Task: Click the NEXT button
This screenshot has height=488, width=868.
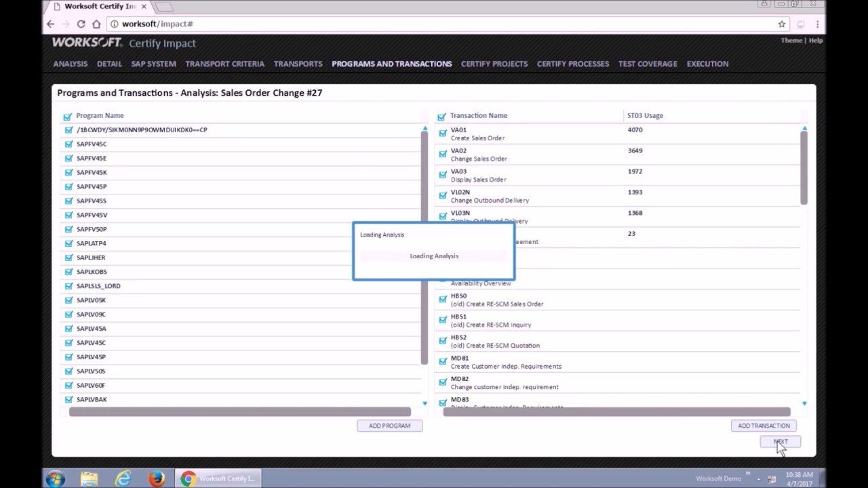Action: point(781,442)
